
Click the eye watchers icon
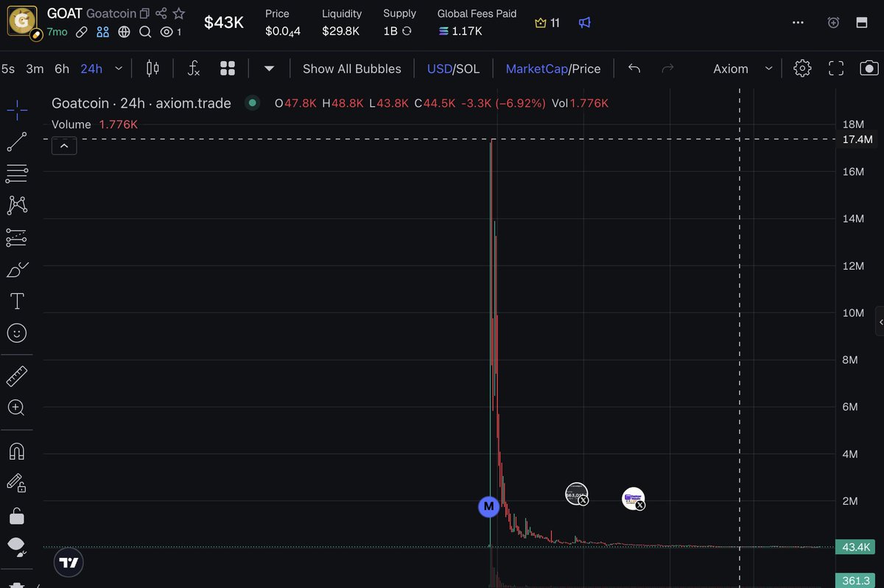pyautogui.click(x=166, y=32)
